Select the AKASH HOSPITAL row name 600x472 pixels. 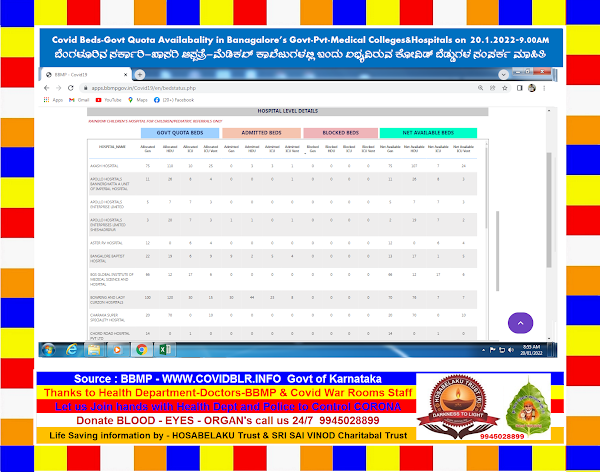(x=104, y=166)
